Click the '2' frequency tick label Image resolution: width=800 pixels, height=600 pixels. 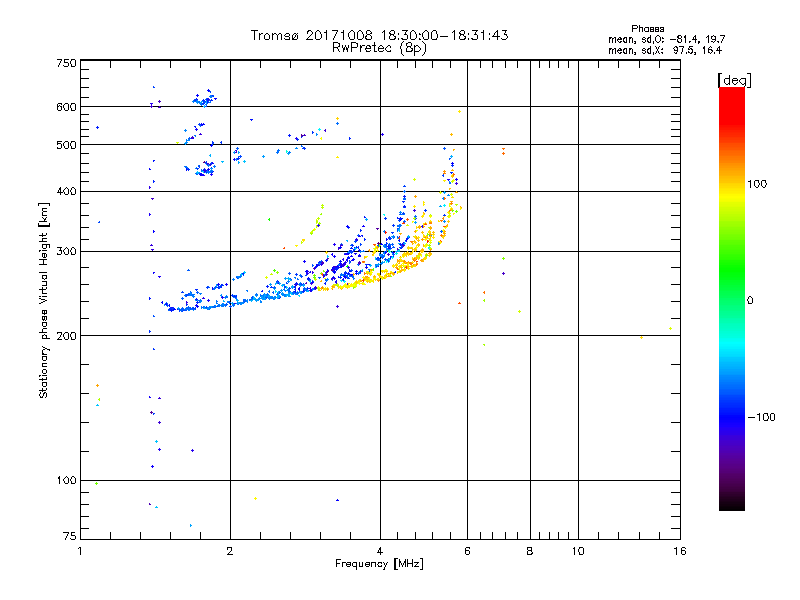click(x=230, y=551)
